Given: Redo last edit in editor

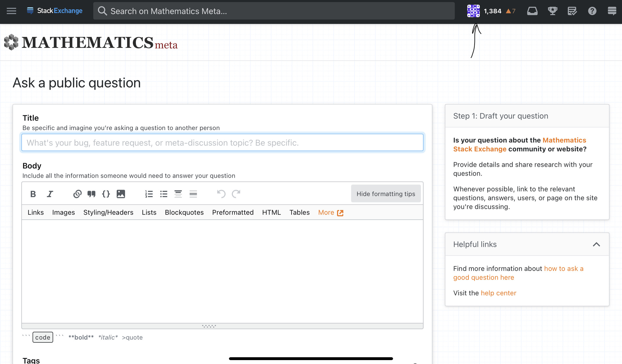Looking at the screenshot, I should (236, 194).
